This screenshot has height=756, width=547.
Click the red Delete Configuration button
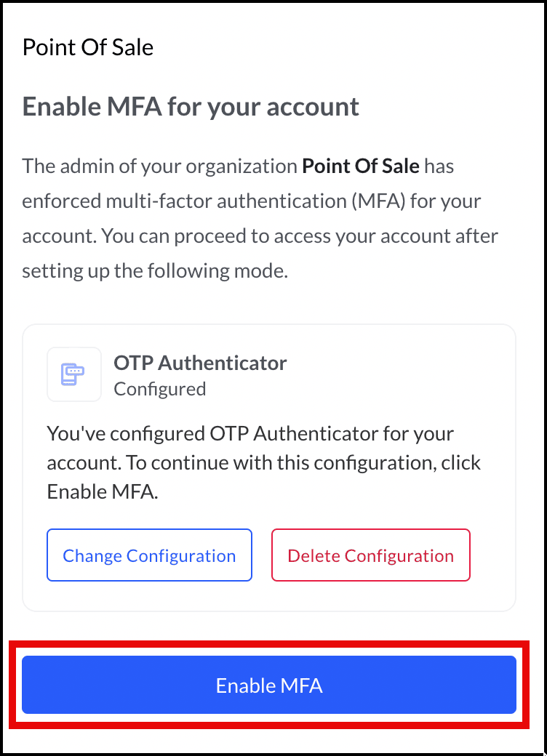pyautogui.click(x=370, y=555)
